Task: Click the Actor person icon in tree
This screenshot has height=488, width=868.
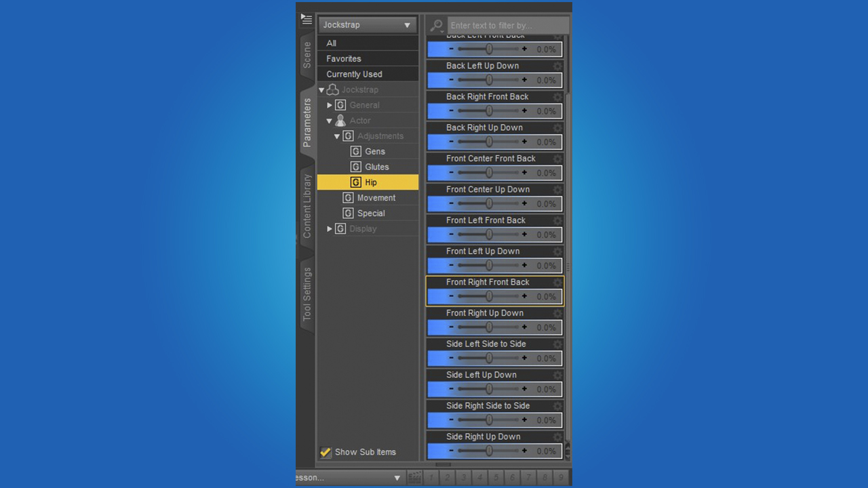Action: click(340, 121)
